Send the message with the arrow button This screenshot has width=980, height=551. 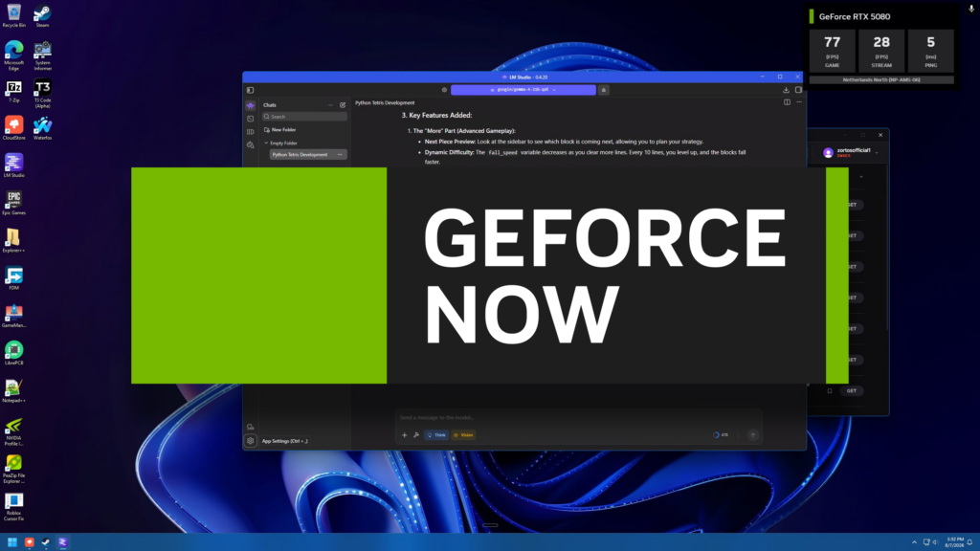pos(753,435)
